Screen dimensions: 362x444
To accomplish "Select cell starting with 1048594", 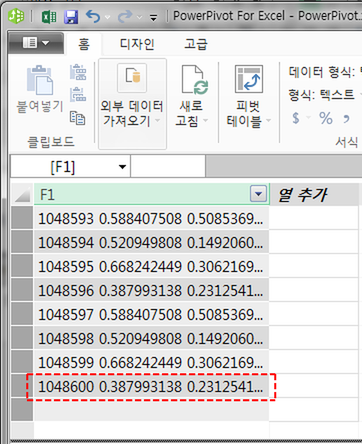I will [151, 242].
